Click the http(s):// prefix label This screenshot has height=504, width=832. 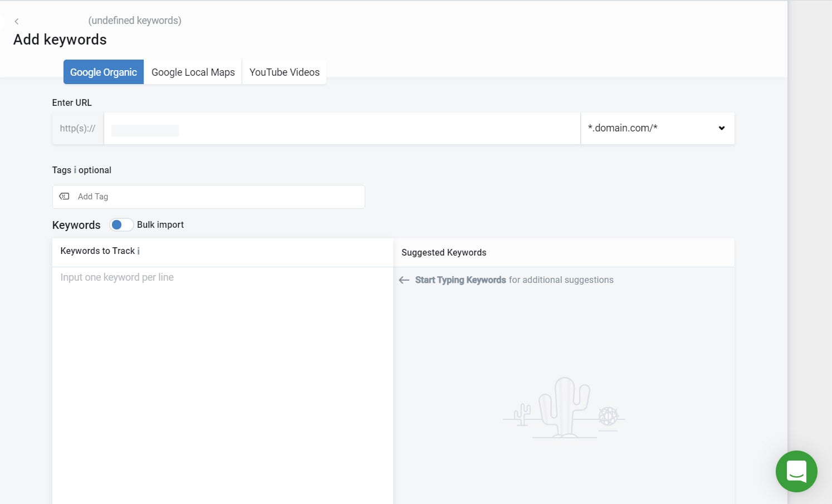[x=77, y=128]
